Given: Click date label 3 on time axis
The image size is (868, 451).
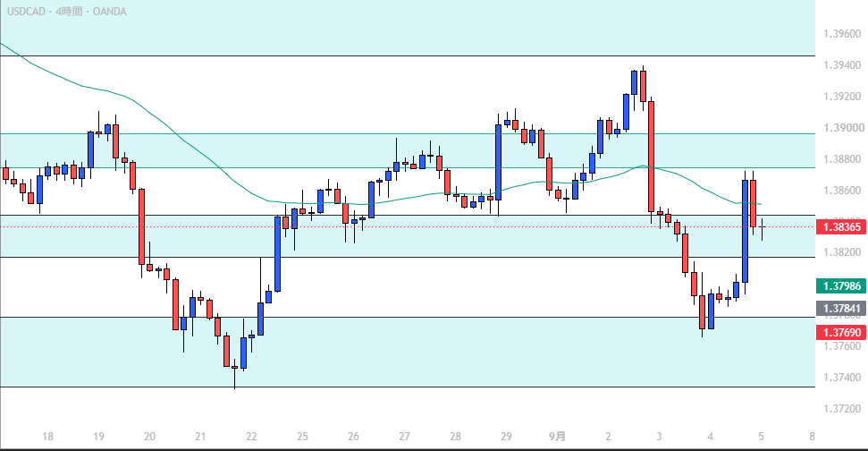Looking at the screenshot, I should [x=659, y=437].
